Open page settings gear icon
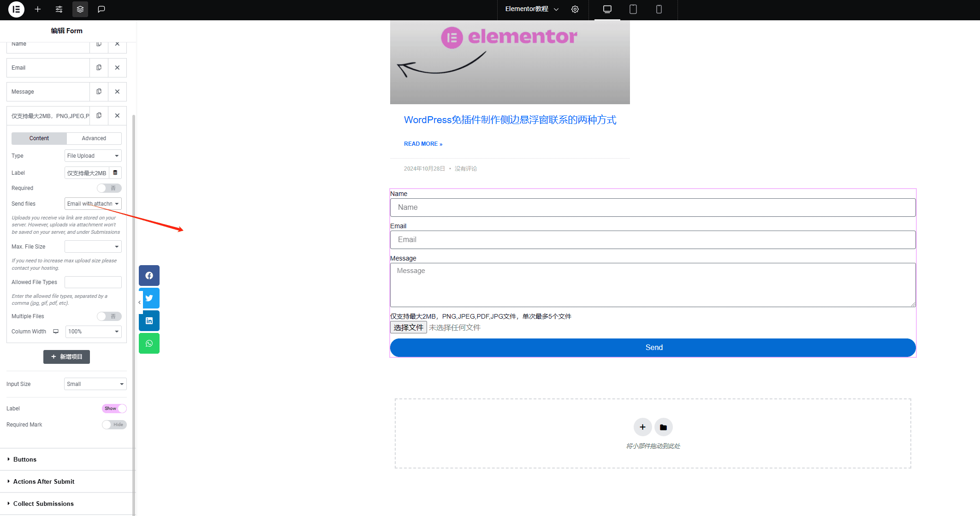 [x=575, y=9]
